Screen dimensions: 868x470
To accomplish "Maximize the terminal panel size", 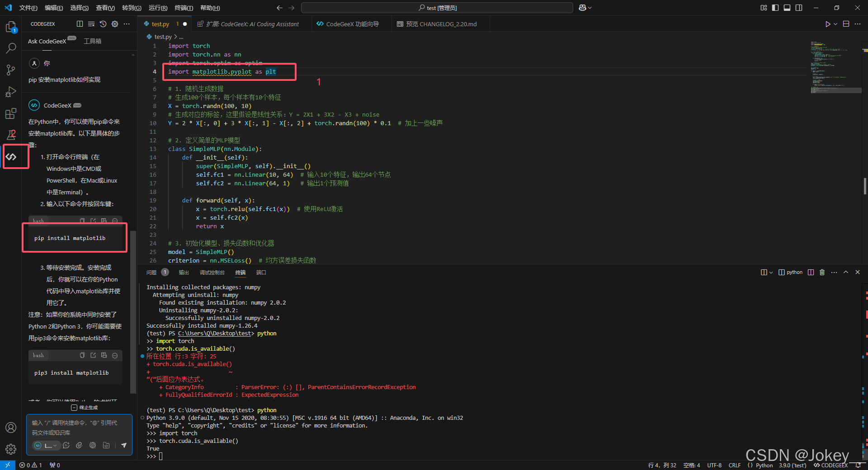I will (x=846, y=272).
